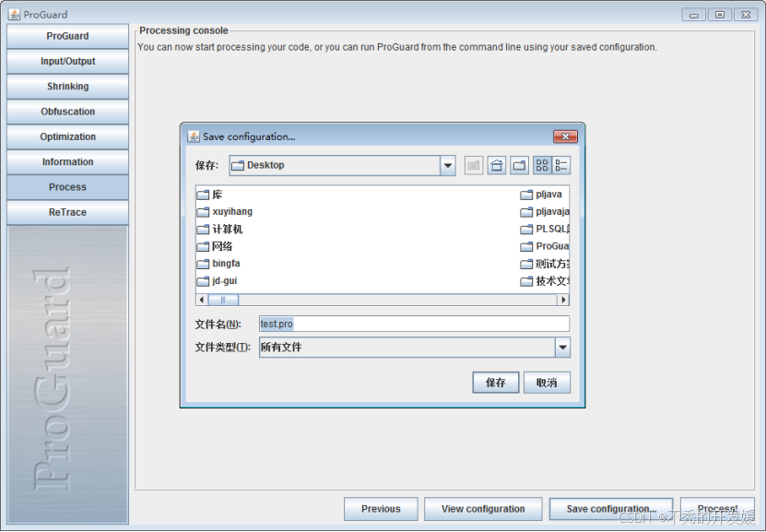Click the horizontal scrollbar thumb in file list
766x532 pixels.
coord(223,300)
